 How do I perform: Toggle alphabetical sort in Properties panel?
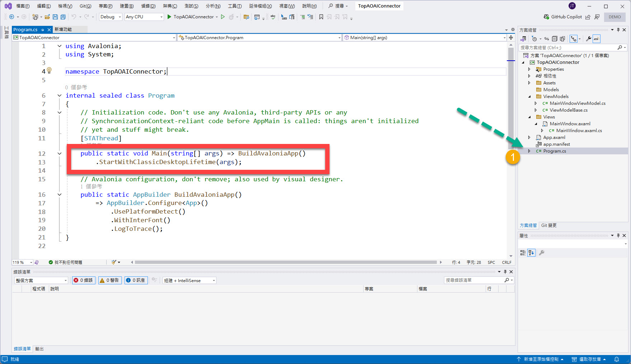531,253
